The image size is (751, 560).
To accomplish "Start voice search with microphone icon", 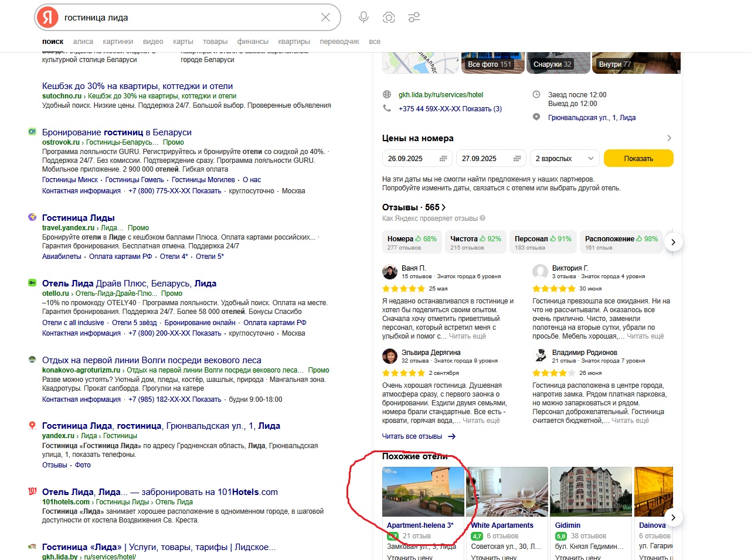I will click(x=363, y=18).
